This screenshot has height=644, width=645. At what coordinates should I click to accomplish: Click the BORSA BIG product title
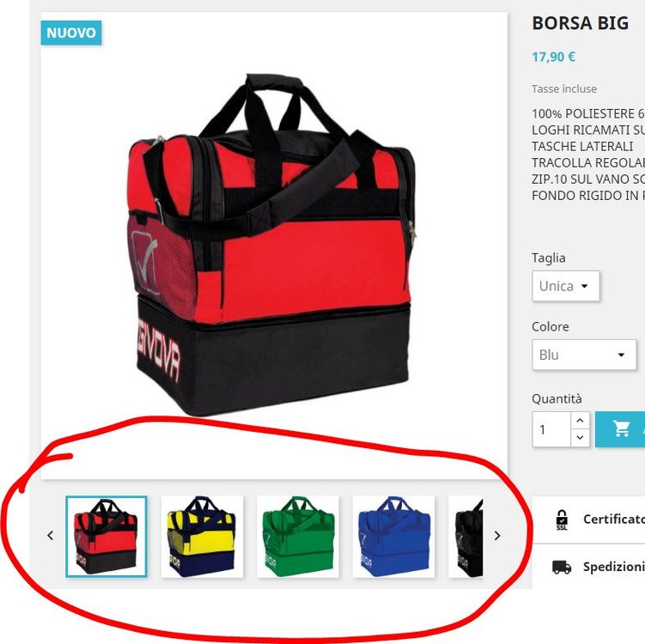click(580, 23)
